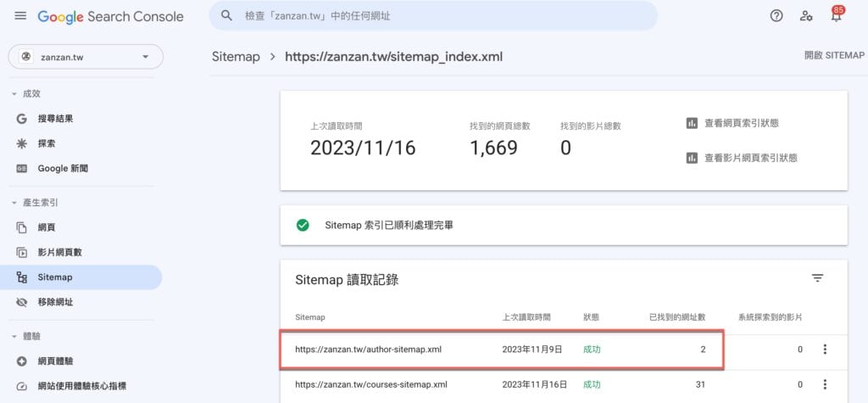Click chart icon beside 查看影片網頁索引狀態
This screenshot has height=403, width=868.
click(692, 158)
